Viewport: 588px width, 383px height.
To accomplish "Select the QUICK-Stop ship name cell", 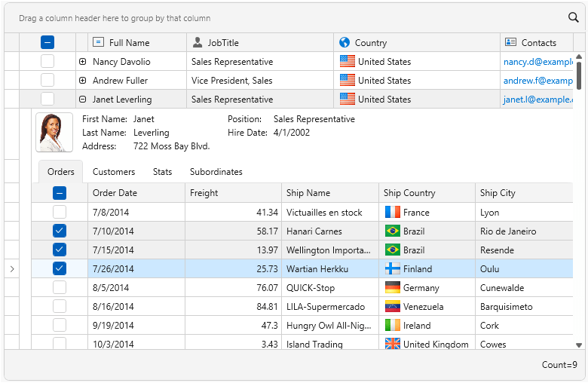I will coord(330,287).
